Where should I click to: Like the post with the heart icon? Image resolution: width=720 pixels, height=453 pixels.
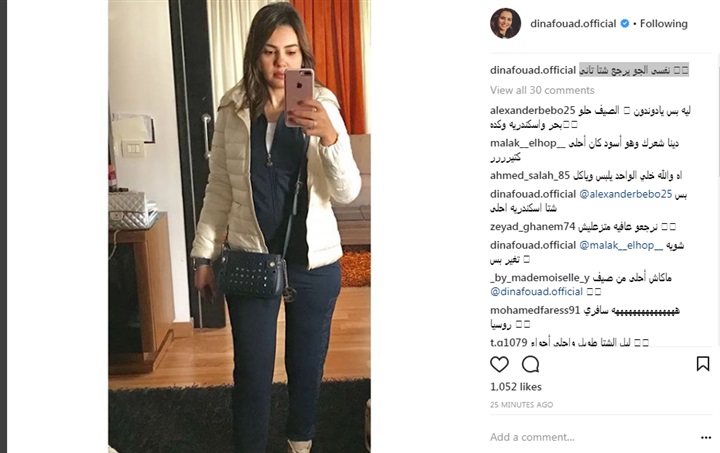click(499, 364)
